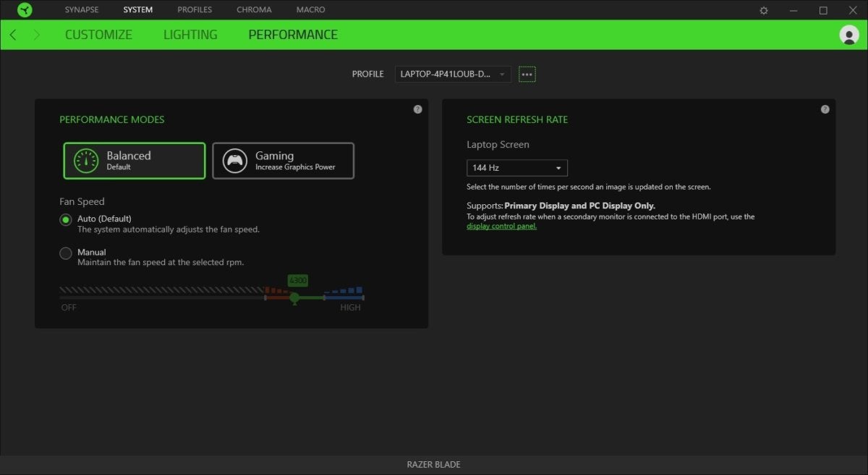The width and height of the screenshot is (868, 475).
Task: Click the Laptop Screen label
Action: coord(498,144)
